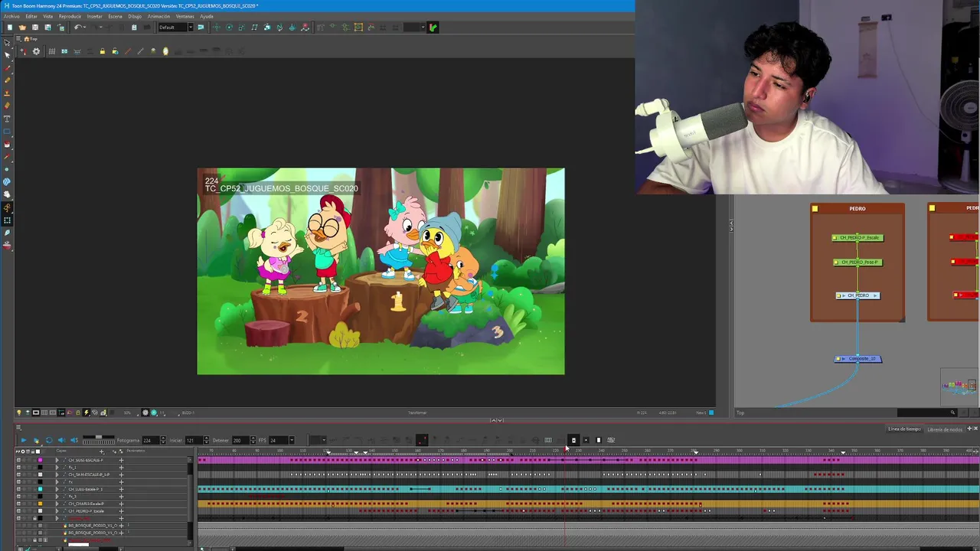The image size is (980, 551).
Task: Open the Ventanas menu
Action: click(x=185, y=16)
